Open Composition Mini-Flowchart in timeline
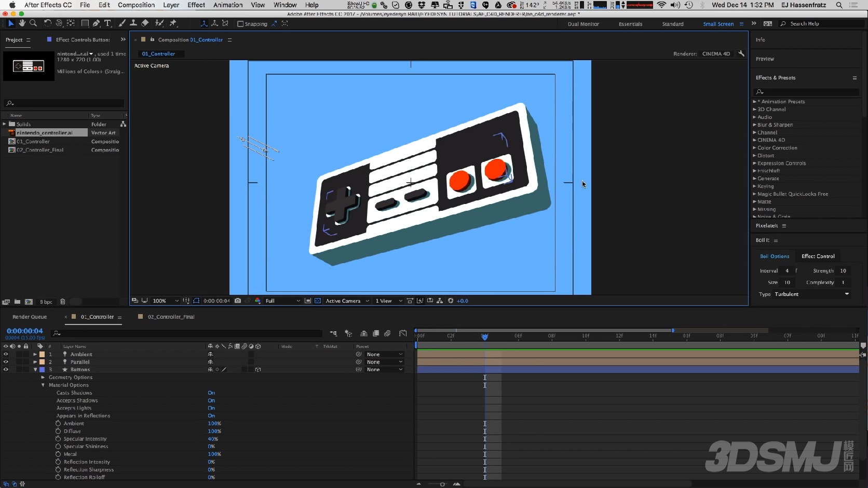This screenshot has width=868, height=488. [333, 333]
